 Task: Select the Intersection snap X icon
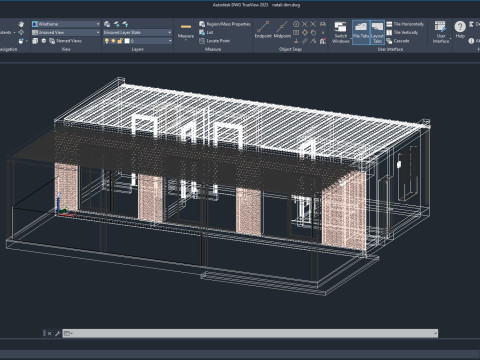pyautogui.click(x=313, y=24)
